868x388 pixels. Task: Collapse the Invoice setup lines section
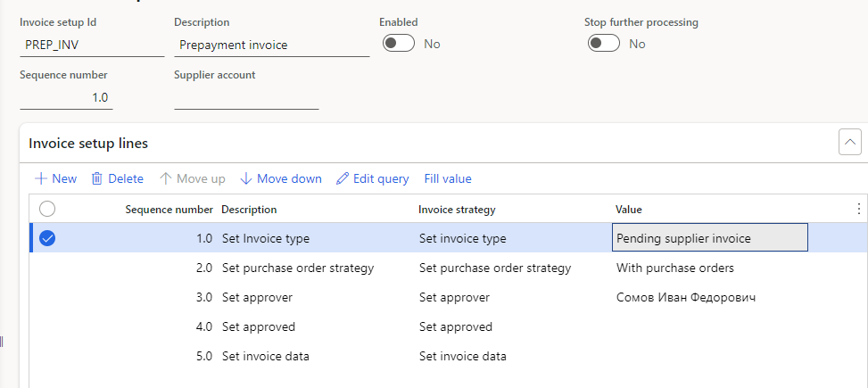click(850, 142)
